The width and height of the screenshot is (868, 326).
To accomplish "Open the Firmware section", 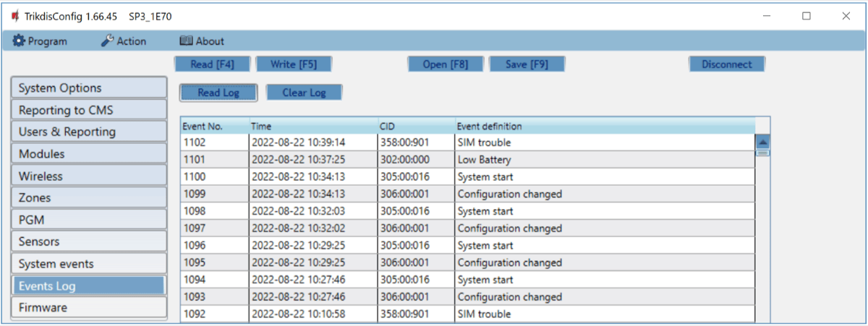I will tap(89, 307).
